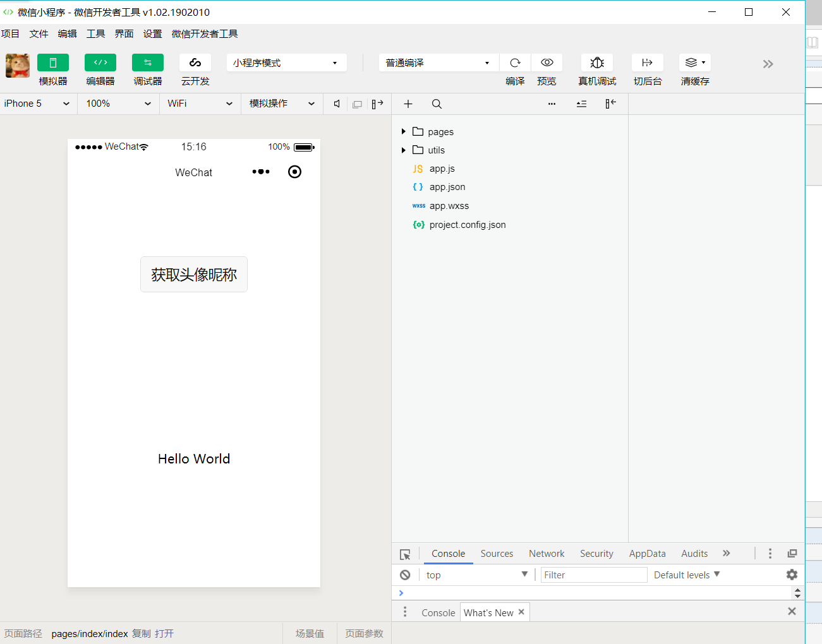Open console settings gear
Viewport: 822px width, 644px height.
[x=792, y=575]
